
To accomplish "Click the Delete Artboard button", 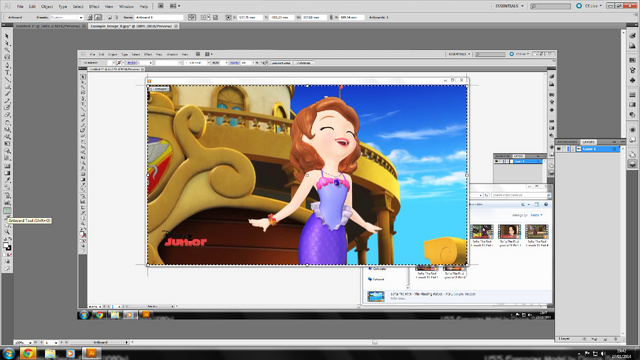I will tap(116, 18).
